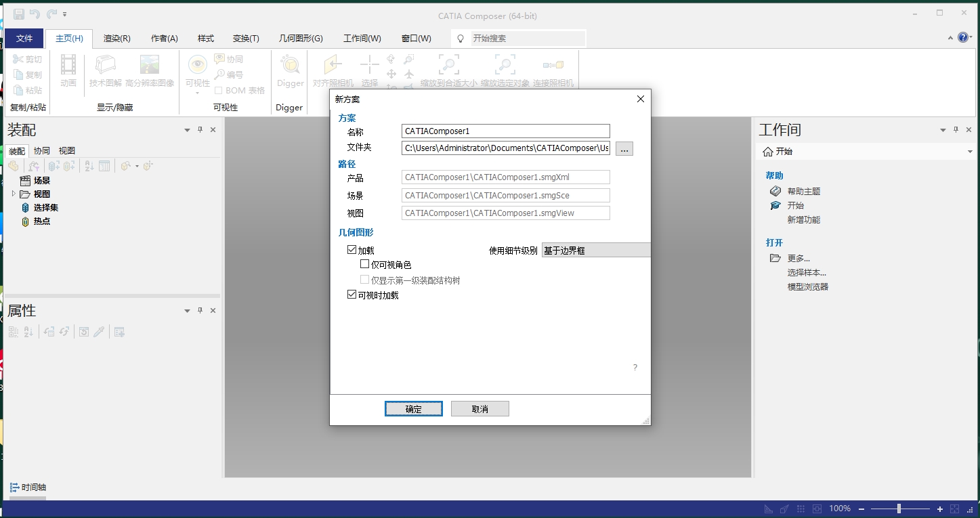
Task: Switch to the 协同 tab in装配 panel
Action: 41,150
